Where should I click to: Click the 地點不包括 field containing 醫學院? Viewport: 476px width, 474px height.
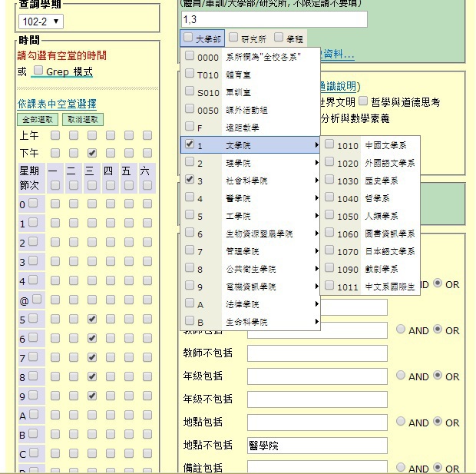[x=317, y=446]
